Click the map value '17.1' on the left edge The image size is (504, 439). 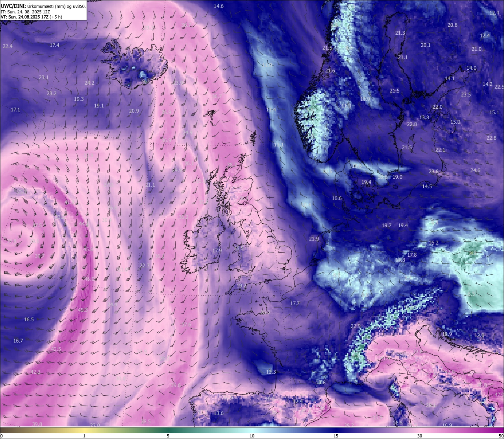[x=15, y=110]
